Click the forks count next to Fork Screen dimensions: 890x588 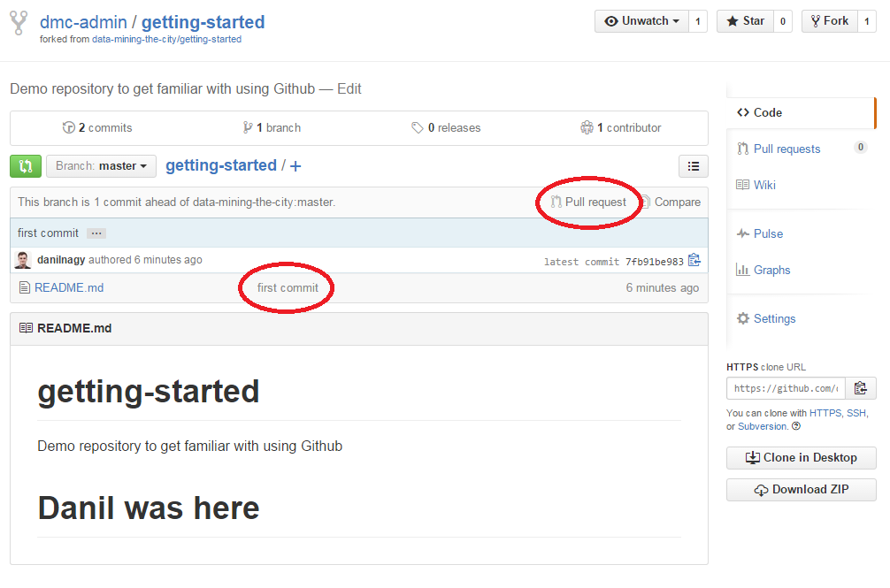(867, 21)
